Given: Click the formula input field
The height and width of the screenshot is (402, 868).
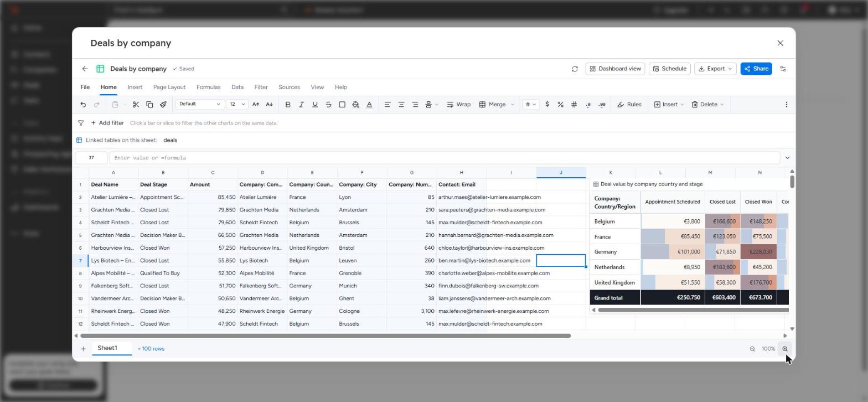Looking at the screenshot, I should coord(445,158).
